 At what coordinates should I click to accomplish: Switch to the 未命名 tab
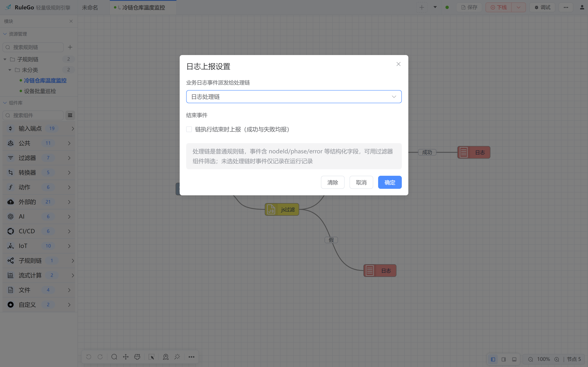click(x=90, y=8)
